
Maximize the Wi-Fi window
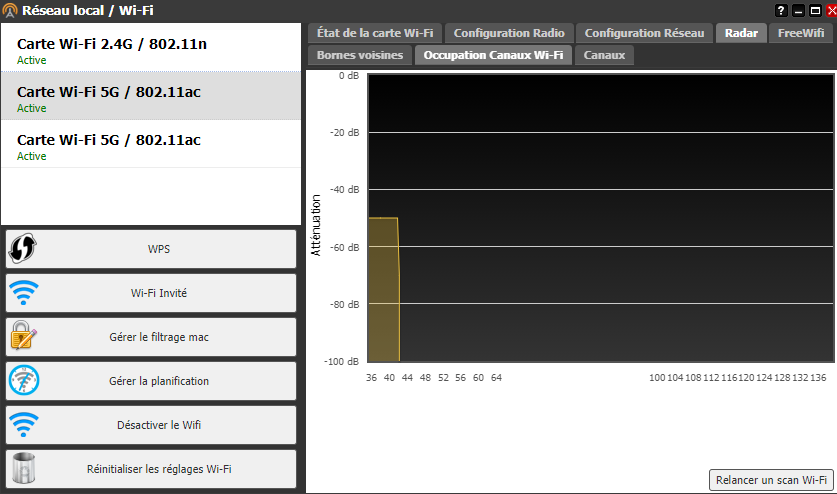(x=815, y=10)
